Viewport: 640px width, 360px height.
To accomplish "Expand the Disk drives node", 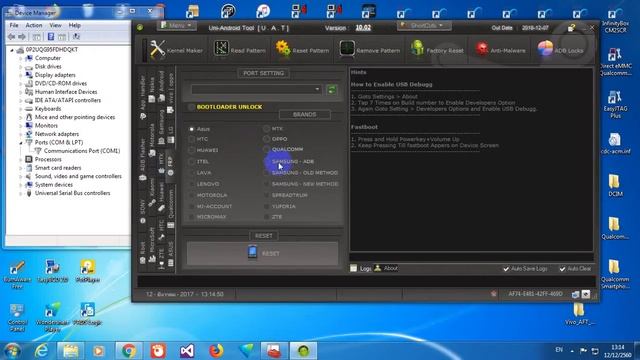I will coord(21,67).
